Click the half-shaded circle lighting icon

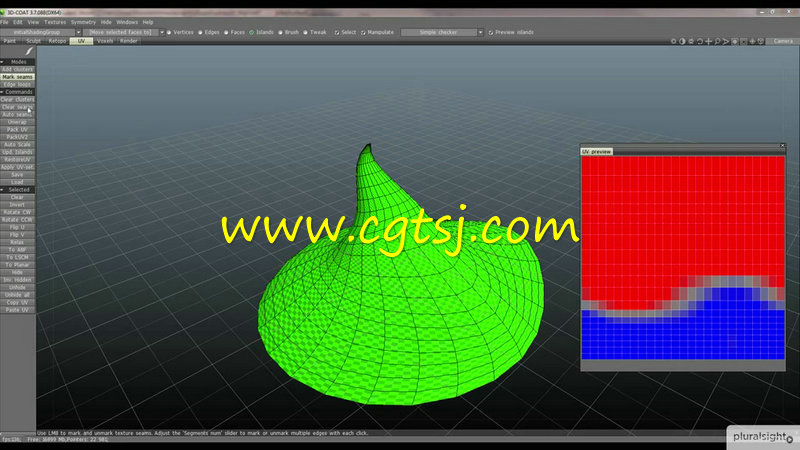point(682,41)
